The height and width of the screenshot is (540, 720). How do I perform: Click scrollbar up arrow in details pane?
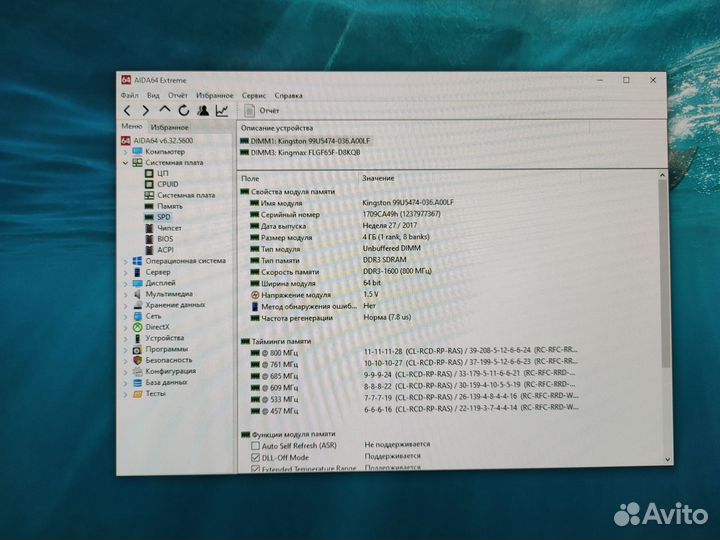(x=662, y=175)
